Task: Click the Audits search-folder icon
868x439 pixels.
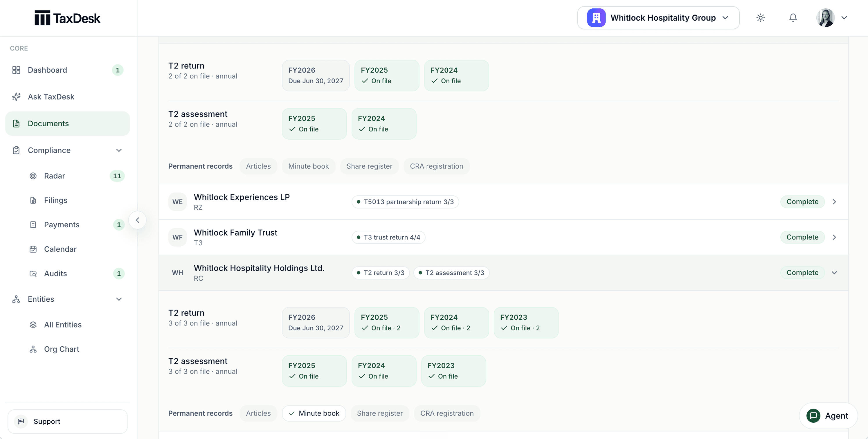Action: (x=33, y=274)
